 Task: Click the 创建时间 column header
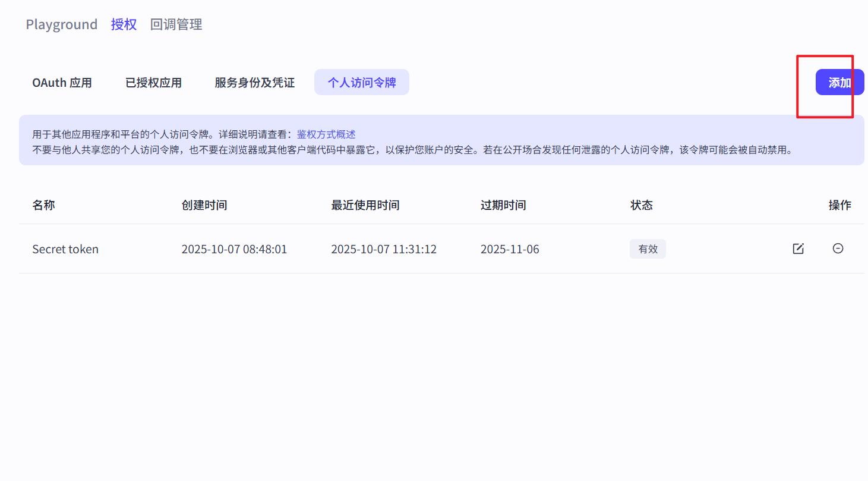coord(204,205)
